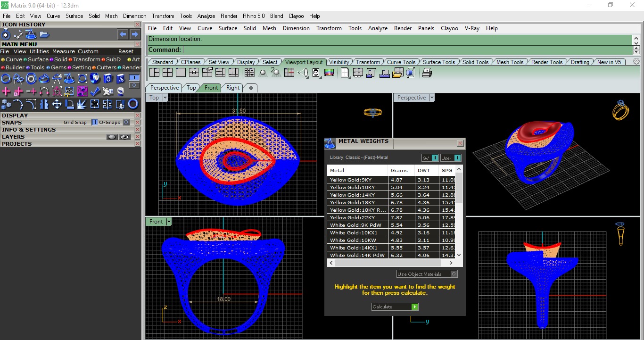This screenshot has height=340, width=644.
Task: Open the Front viewport title dropdown arrow
Action: [x=169, y=222]
